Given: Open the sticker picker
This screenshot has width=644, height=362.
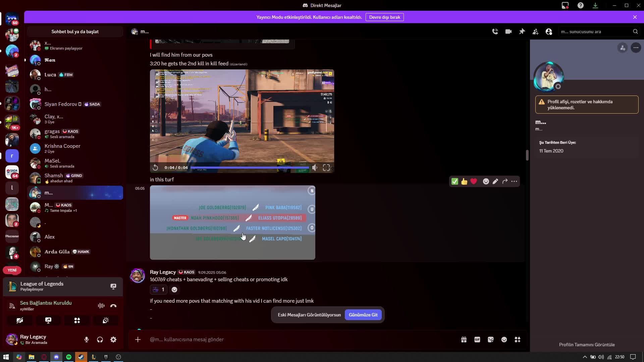Looking at the screenshot, I should coord(491,340).
